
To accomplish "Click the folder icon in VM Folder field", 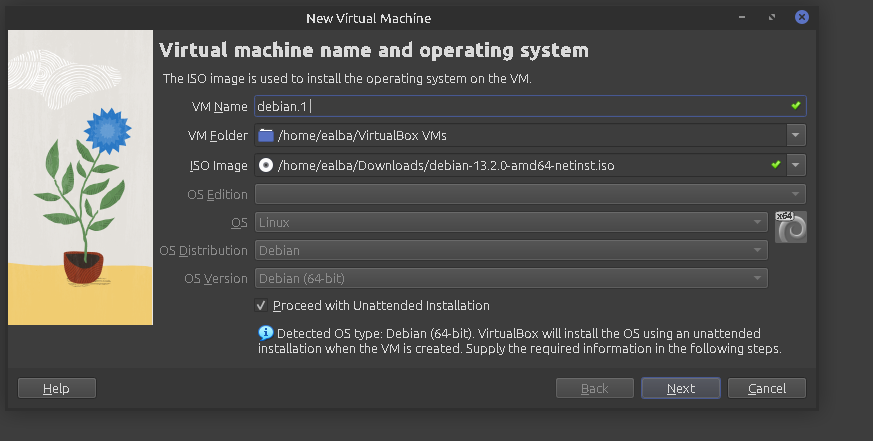I will pyautogui.click(x=266, y=136).
